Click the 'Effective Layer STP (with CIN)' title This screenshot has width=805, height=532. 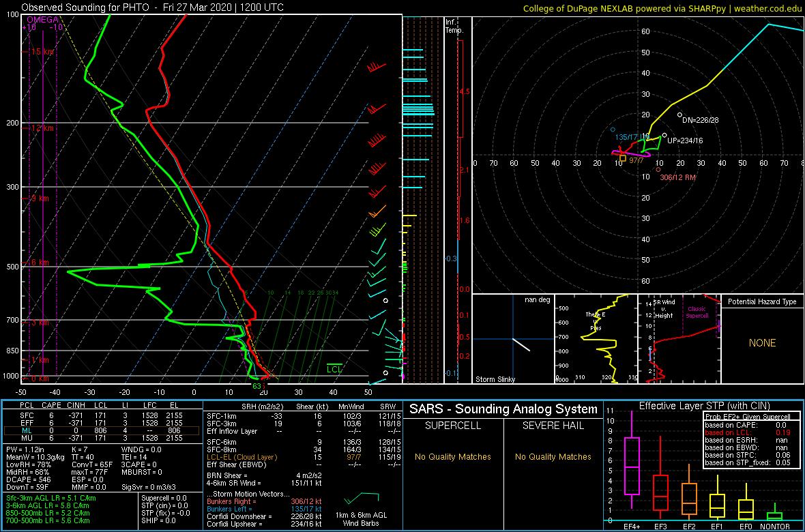click(x=704, y=407)
